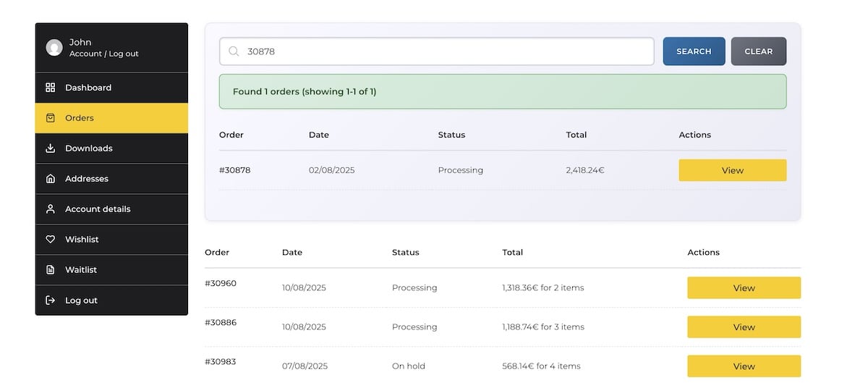Click the Wishlist heart icon

[51, 240]
